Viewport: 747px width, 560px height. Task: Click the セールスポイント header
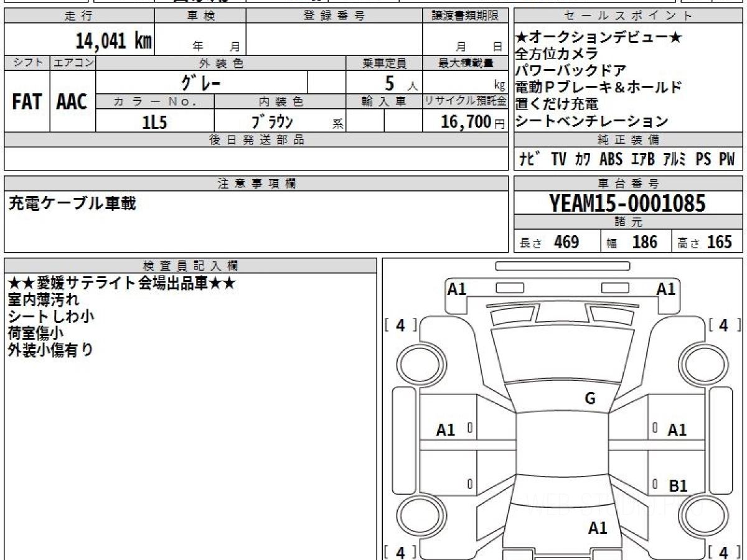click(x=629, y=16)
